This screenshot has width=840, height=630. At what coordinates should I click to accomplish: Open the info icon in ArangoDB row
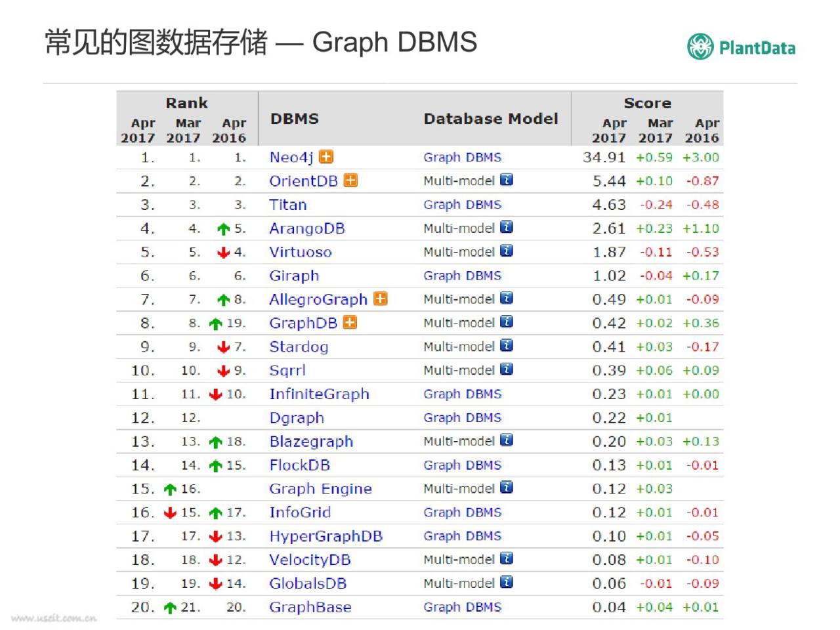(x=507, y=227)
